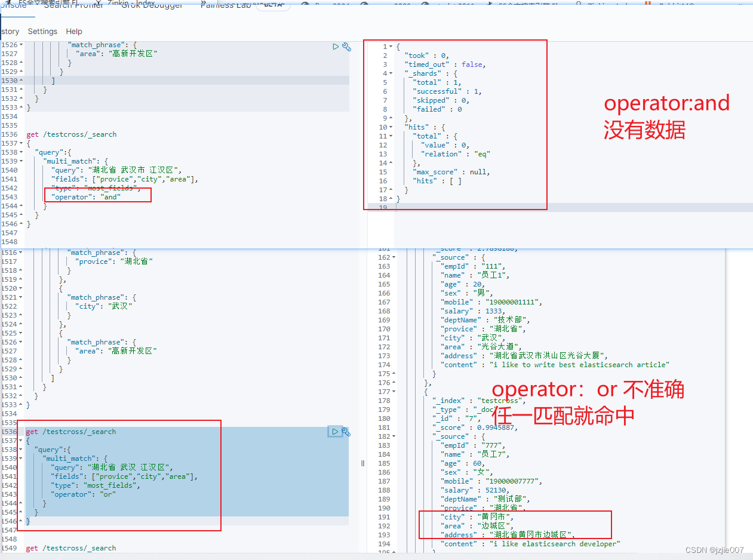Collapse the object opening at line 1525
The width and height of the screenshot is (753, 560).
21,333
